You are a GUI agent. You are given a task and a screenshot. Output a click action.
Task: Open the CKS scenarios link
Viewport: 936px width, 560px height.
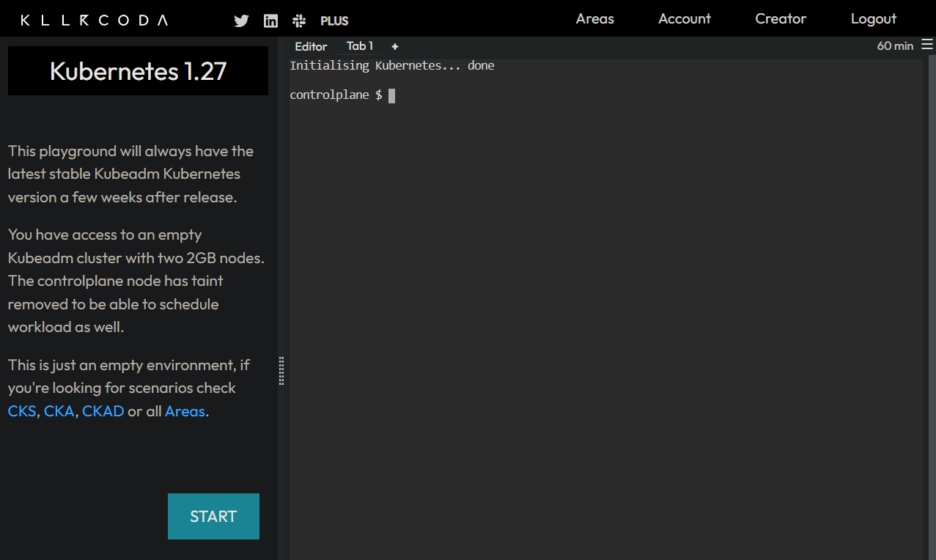[x=21, y=411]
